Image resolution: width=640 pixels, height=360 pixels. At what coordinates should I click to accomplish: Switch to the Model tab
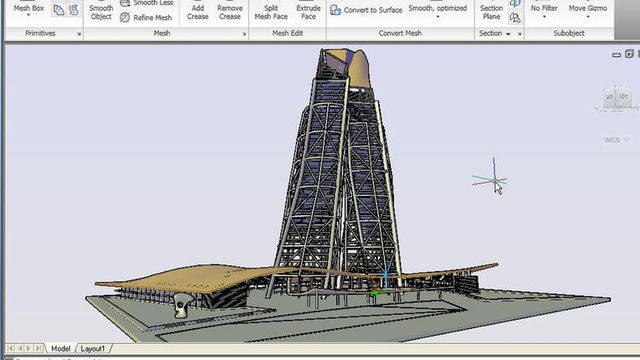click(x=60, y=349)
